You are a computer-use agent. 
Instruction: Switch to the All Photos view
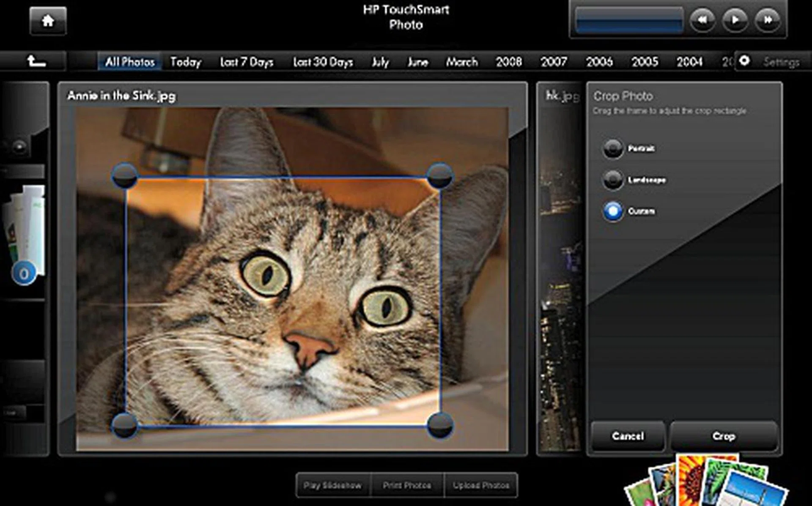[129, 61]
